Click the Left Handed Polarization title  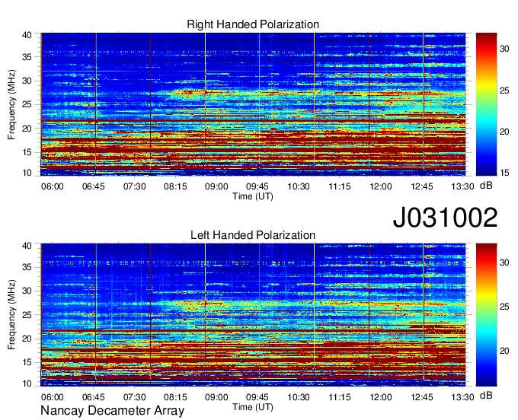pos(253,235)
